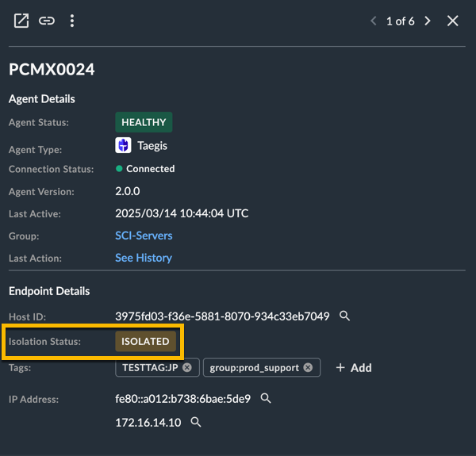
Task: Remove the group:prod_support tag
Action: coord(308,368)
